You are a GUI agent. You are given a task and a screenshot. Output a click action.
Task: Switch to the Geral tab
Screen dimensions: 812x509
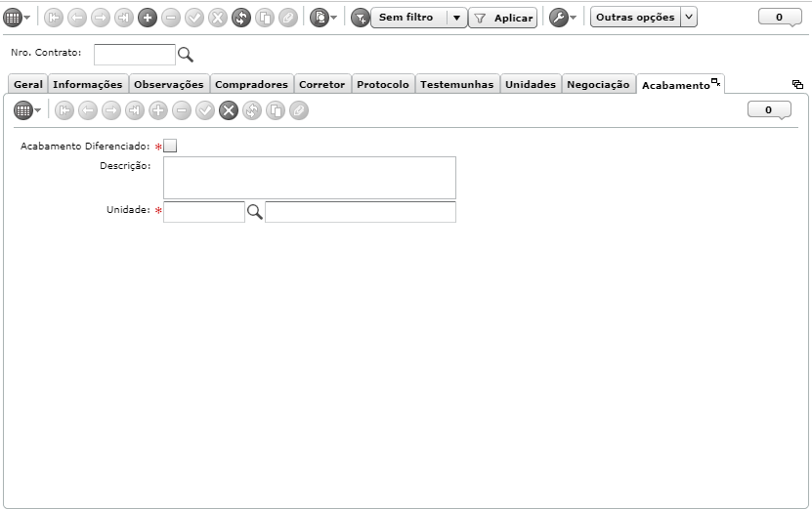[x=28, y=84]
